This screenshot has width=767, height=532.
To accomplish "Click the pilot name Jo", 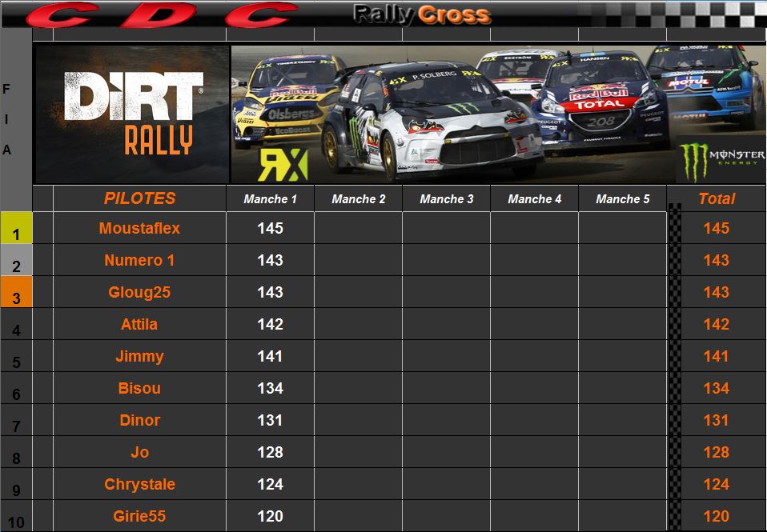I will tap(139, 452).
